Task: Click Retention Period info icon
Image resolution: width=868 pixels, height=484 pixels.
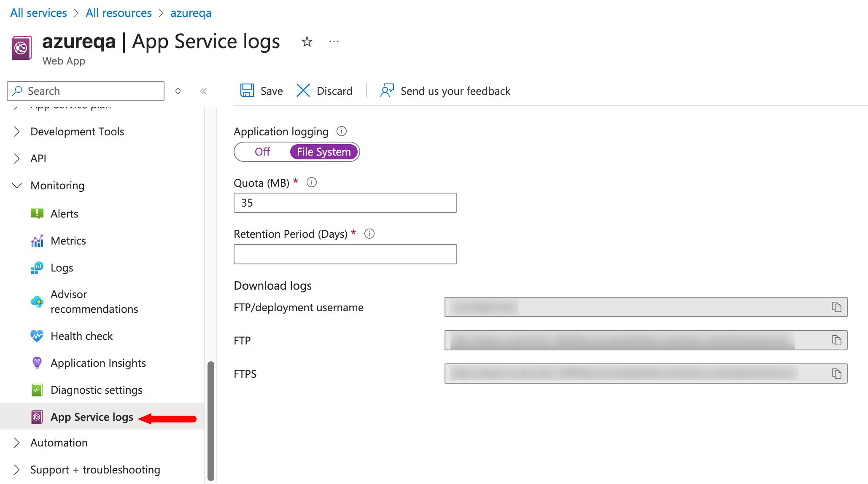Action: point(369,234)
